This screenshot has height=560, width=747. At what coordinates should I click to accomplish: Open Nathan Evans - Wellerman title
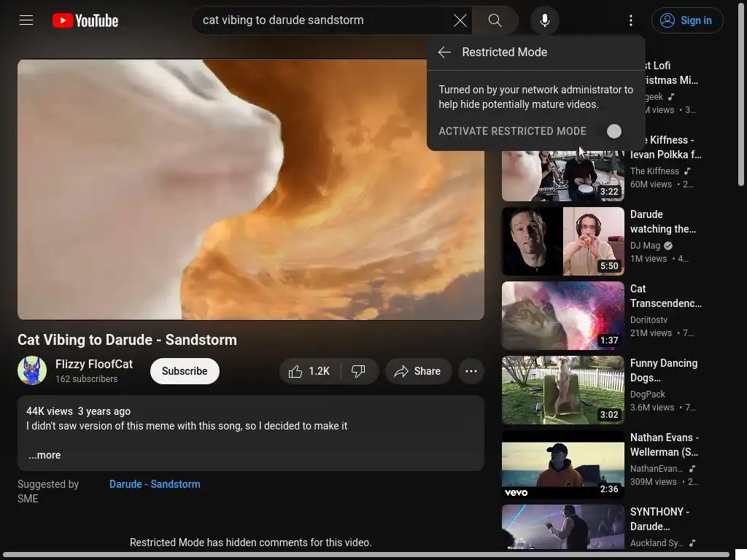664,444
